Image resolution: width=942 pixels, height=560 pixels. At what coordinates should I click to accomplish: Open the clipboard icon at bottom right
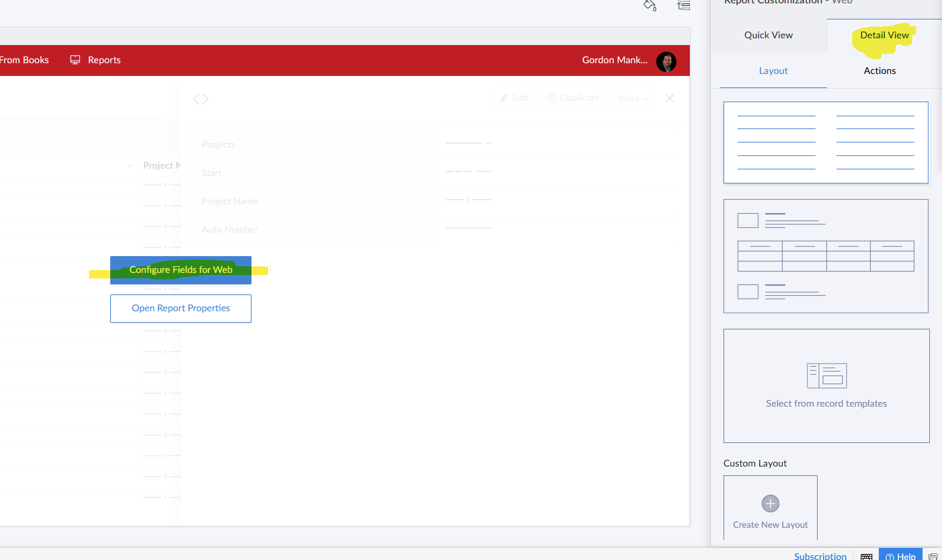pyautogui.click(x=933, y=556)
